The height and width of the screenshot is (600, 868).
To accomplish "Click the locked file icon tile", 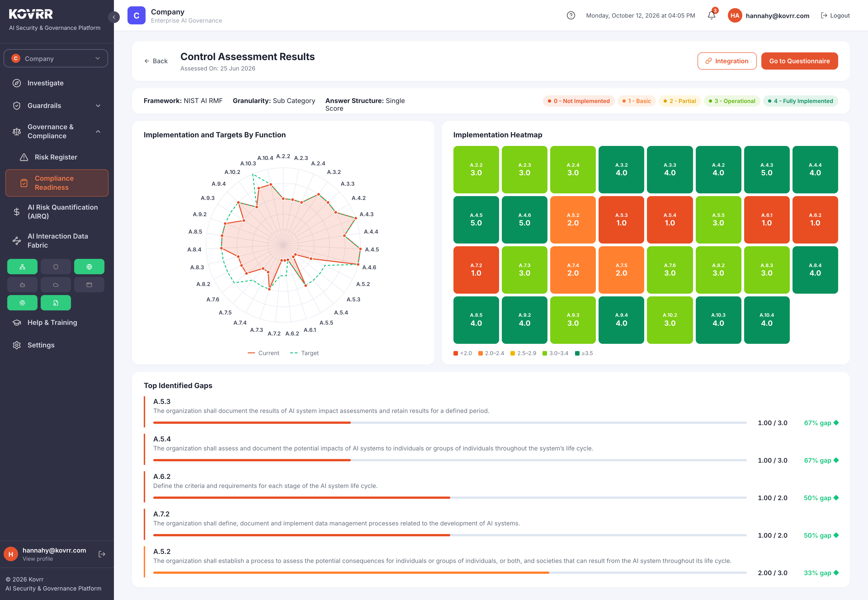I will [x=56, y=303].
